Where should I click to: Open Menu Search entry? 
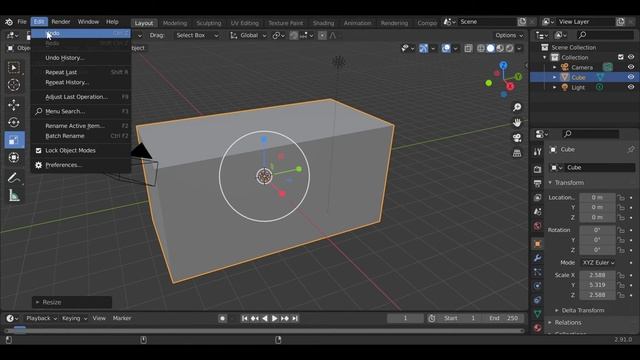[81, 111]
